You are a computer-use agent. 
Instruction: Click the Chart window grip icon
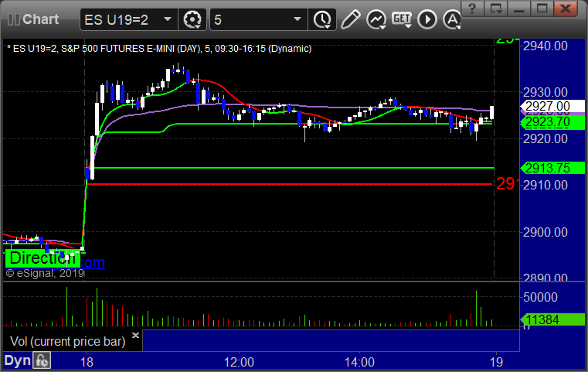tap(13, 19)
